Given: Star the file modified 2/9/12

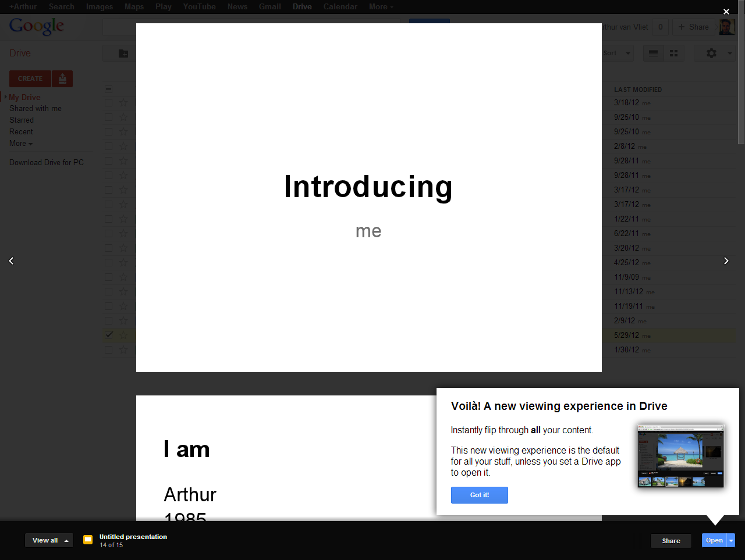Looking at the screenshot, I should tap(123, 320).
